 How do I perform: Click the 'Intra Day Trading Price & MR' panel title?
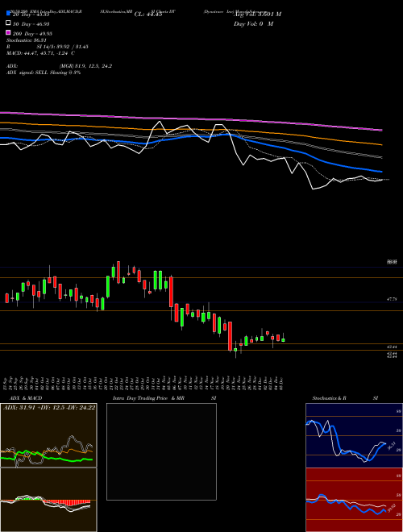[148, 398]
